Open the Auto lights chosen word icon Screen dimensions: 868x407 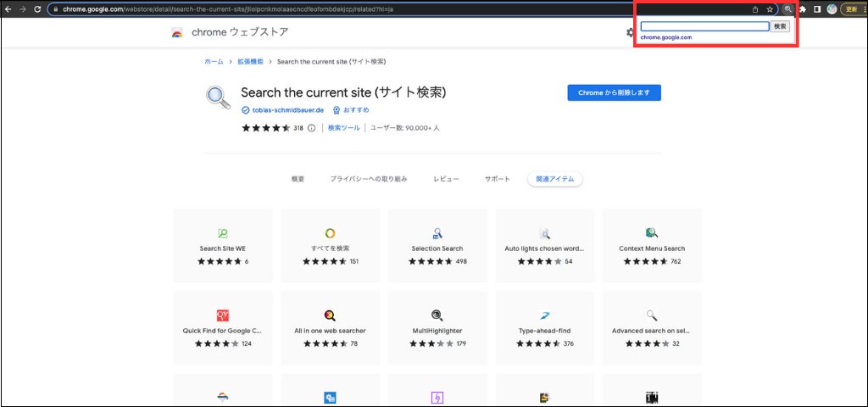[x=545, y=233]
